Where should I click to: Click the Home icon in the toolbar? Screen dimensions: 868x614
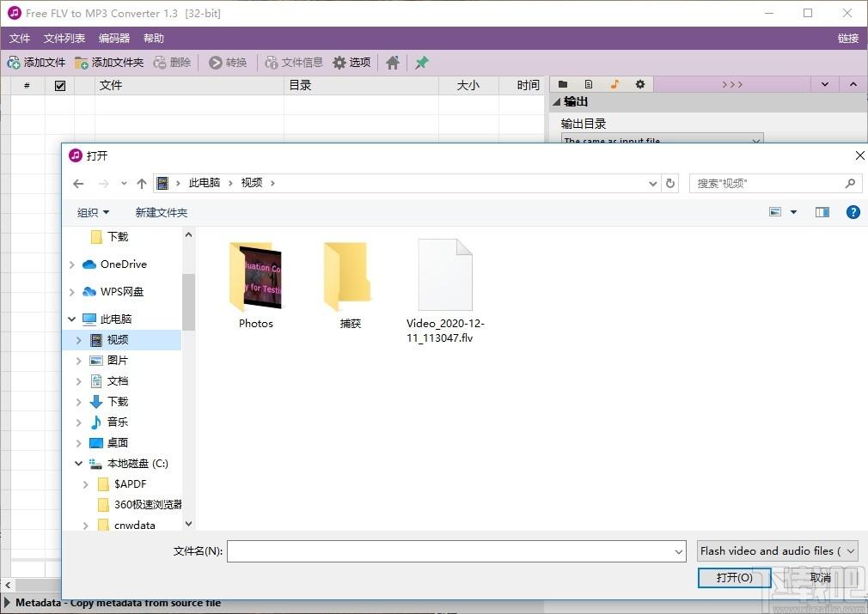pos(393,63)
